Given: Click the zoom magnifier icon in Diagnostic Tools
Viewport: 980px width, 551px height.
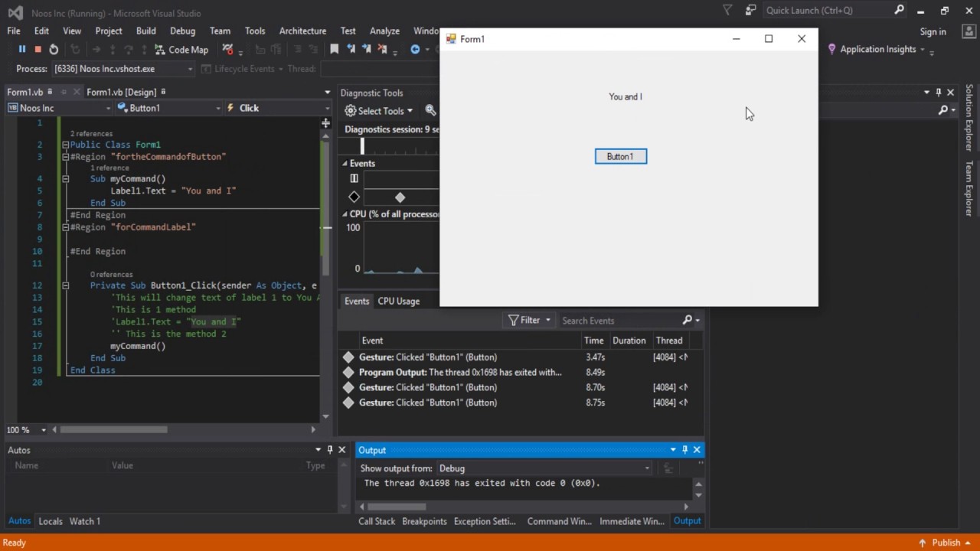Looking at the screenshot, I should pos(431,111).
